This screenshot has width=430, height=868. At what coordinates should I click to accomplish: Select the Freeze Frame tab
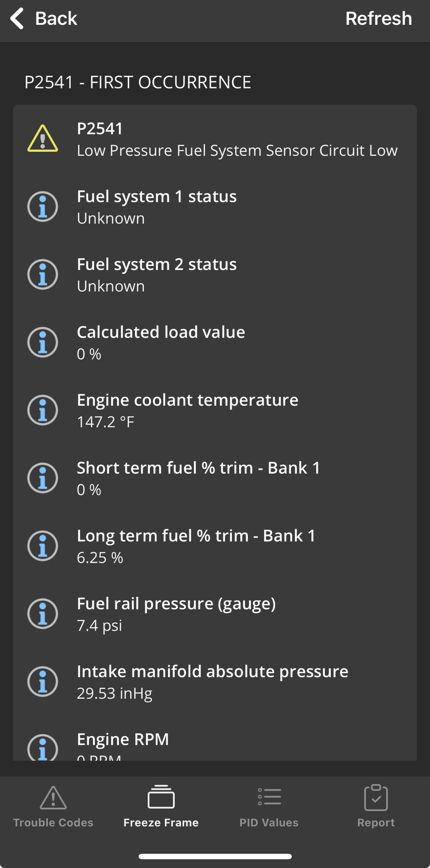161,807
